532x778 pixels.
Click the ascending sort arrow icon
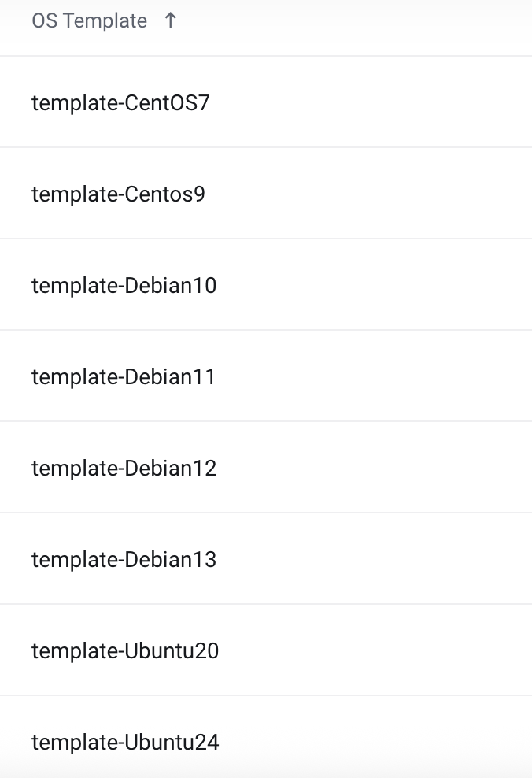pos(170,20)
